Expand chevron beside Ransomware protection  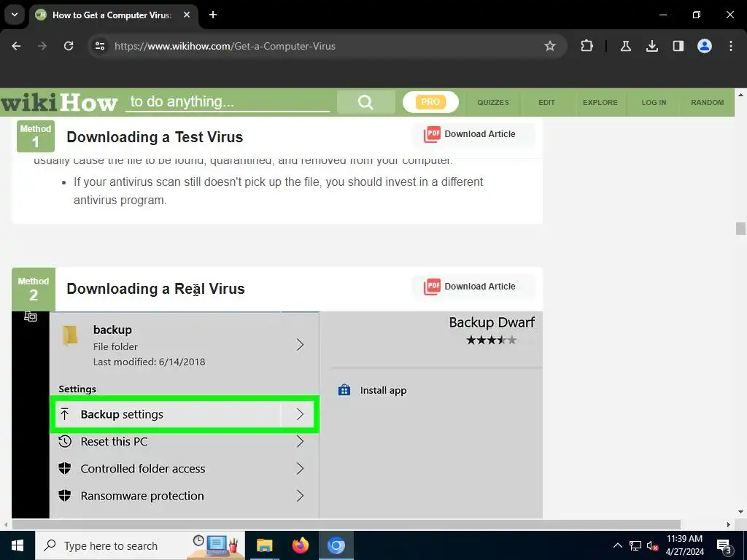300,496
